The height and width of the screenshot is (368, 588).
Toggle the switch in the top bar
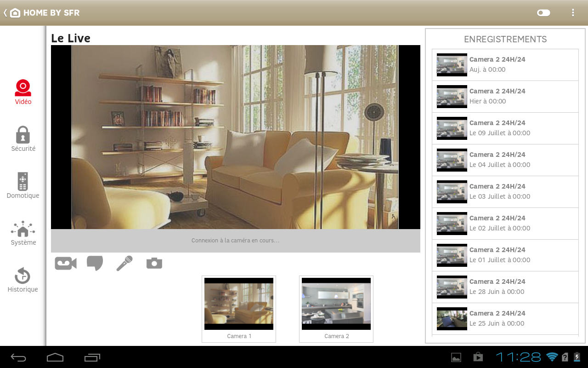543,13
